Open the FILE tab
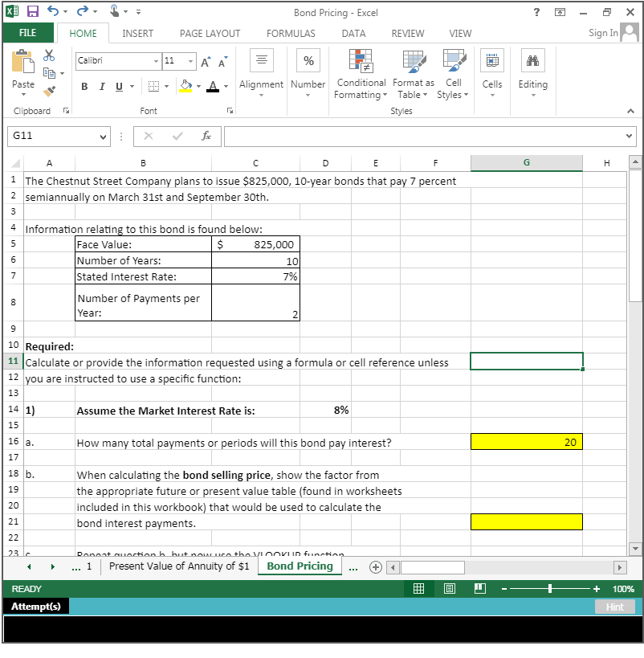 [27, 33]
